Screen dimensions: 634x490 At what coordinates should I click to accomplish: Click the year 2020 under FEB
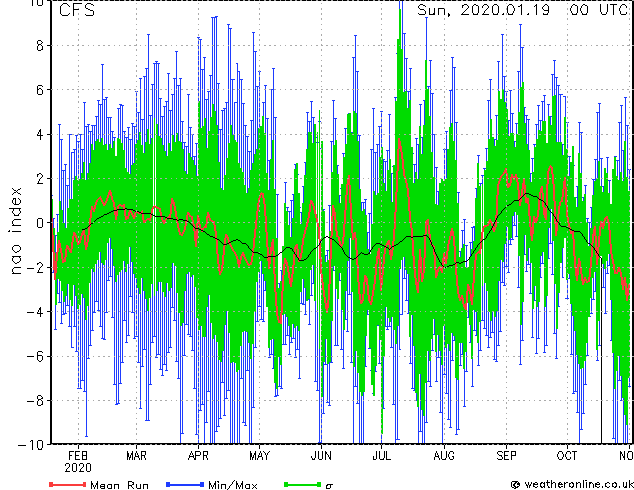click(x=78, y=468)
